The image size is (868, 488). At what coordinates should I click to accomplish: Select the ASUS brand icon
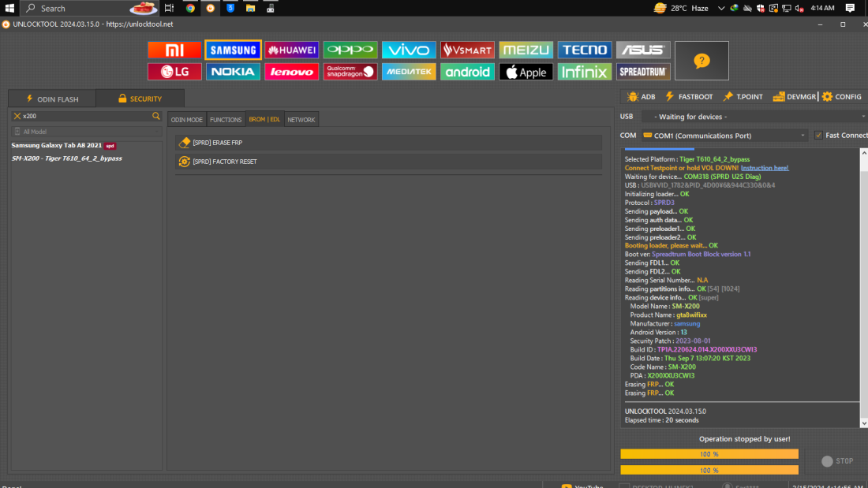(x=643, y=50)
